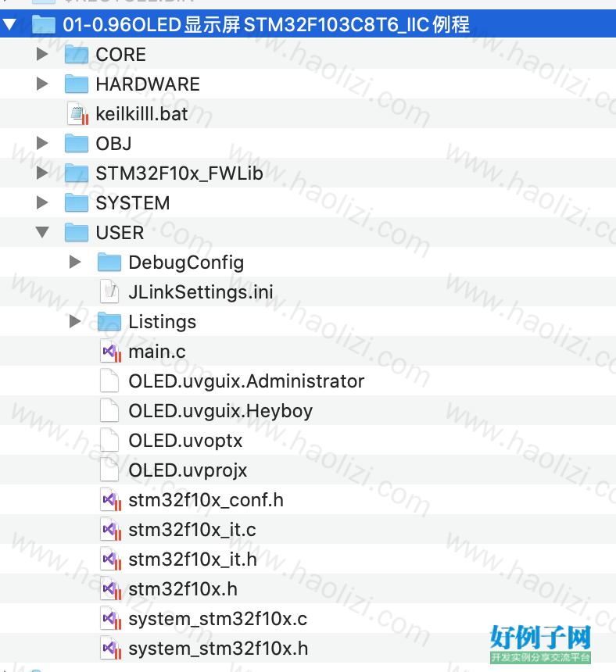Screen dimensions: 616x672
Task: Click the OBJ folder icon
Action: 77,143
